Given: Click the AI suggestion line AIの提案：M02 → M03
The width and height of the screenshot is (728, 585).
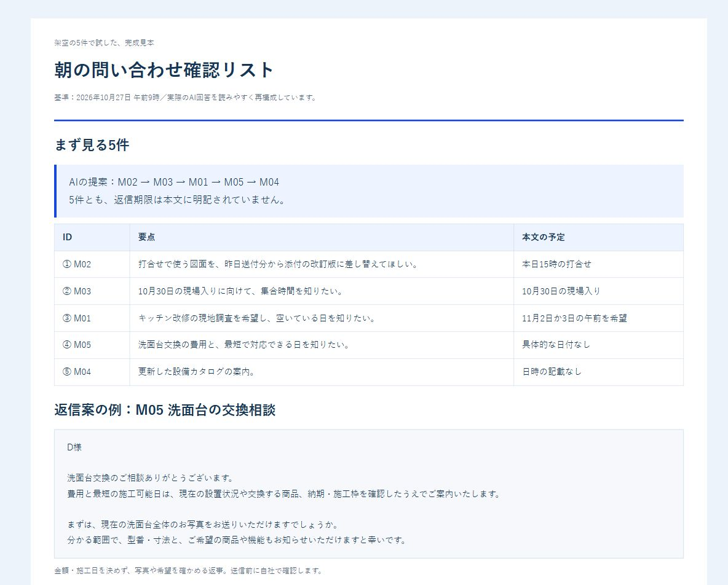Looking at the screenshot, I should (x=174, y=182).
